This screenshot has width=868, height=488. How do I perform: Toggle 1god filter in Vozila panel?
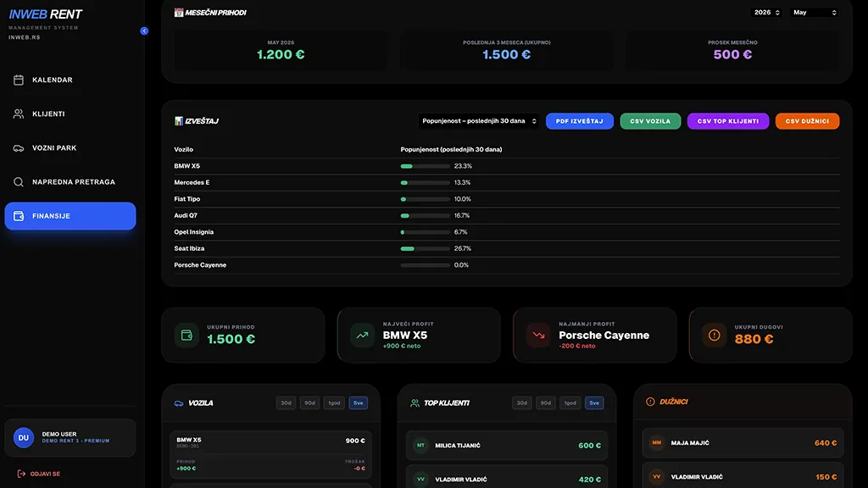(x=334, y=402)
